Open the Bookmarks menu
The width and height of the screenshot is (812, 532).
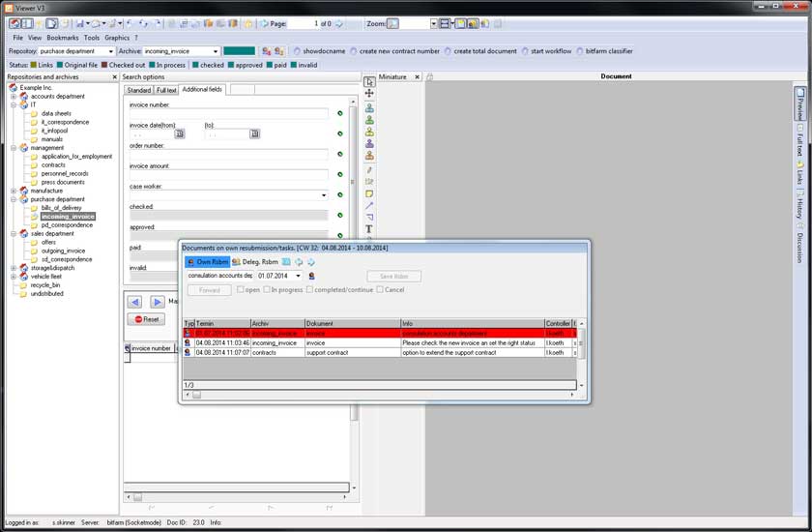pos(63,38)
